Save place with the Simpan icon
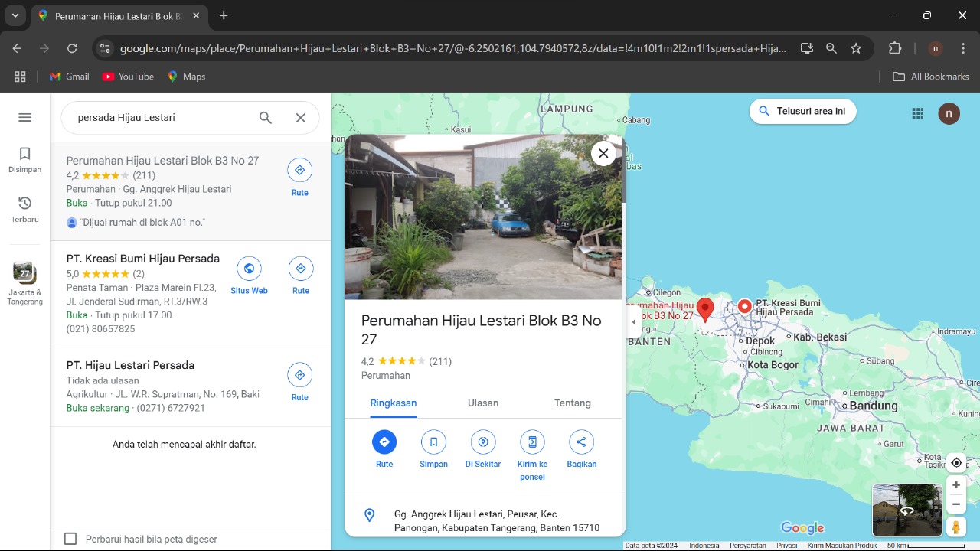 [x=433, y=442]
